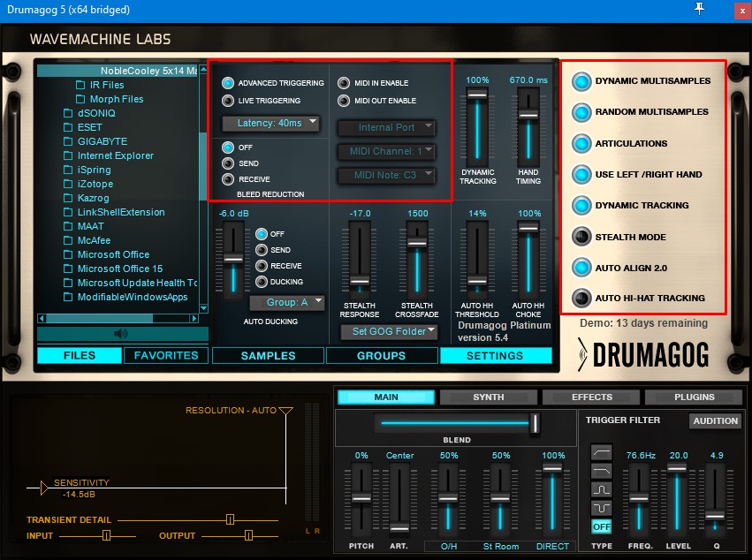Image resolution: width=752 pixels, height=560 pixels.
Task: Open the MIDI Note C3 dropdown
Action: (x=386, y=176)
